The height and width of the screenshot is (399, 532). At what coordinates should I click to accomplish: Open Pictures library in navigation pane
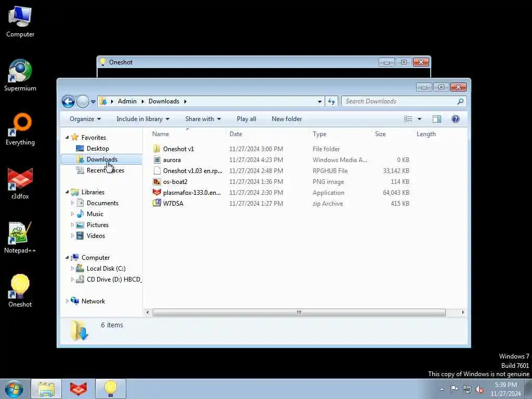pos(98,224)
